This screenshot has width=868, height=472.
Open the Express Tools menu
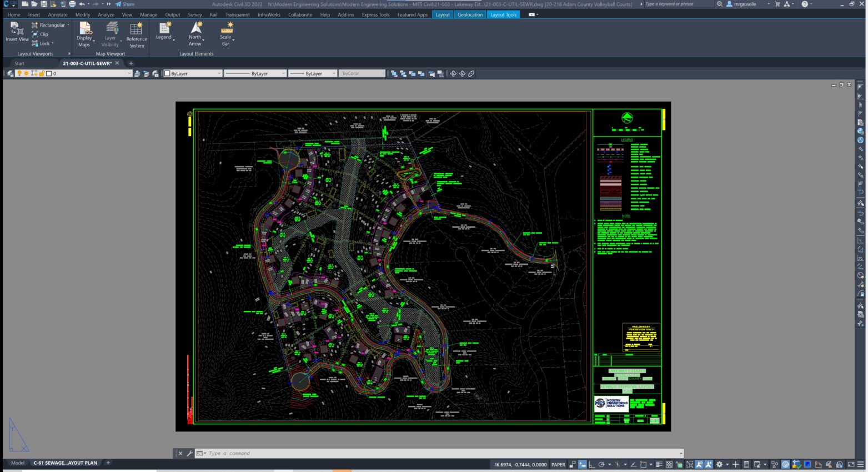(375, 14)
